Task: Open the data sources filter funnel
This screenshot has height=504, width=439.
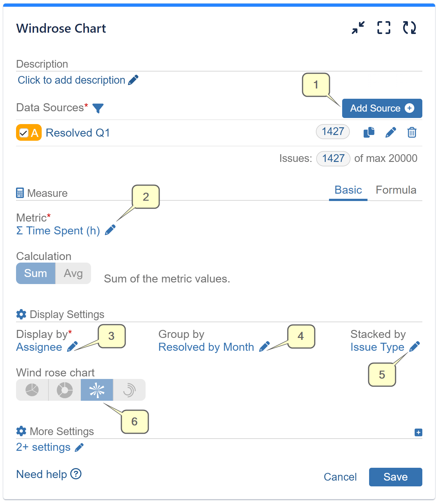Action: 99,108
